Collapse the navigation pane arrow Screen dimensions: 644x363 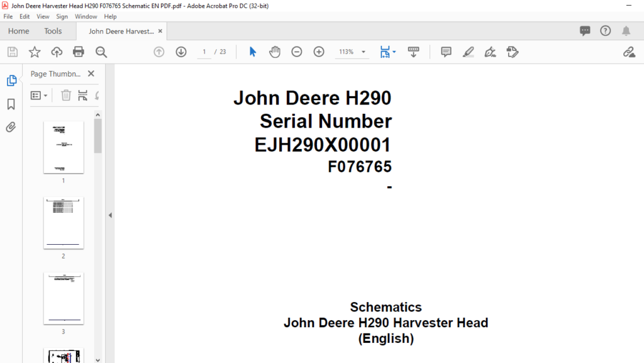click(110, 215)
